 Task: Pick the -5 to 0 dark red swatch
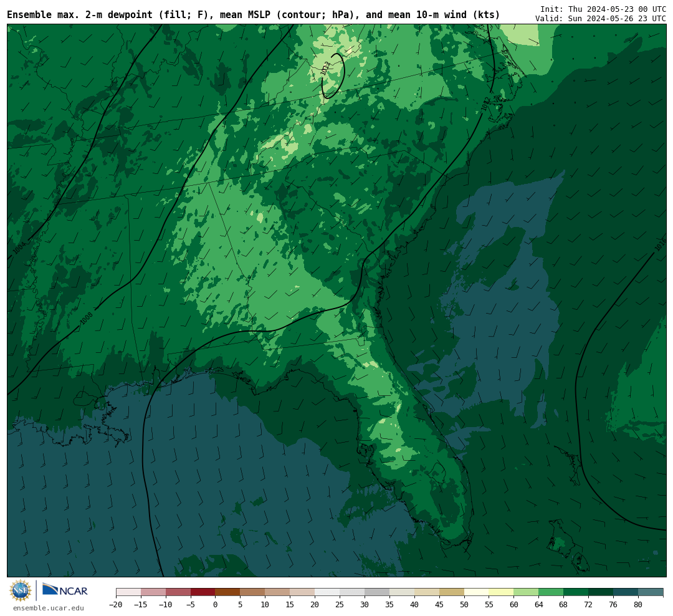pos(203,592)
